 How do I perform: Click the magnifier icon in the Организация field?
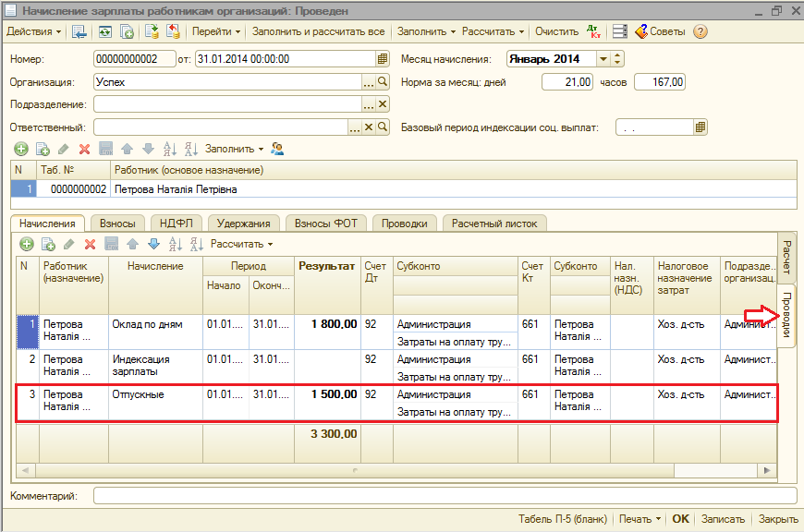383,81
